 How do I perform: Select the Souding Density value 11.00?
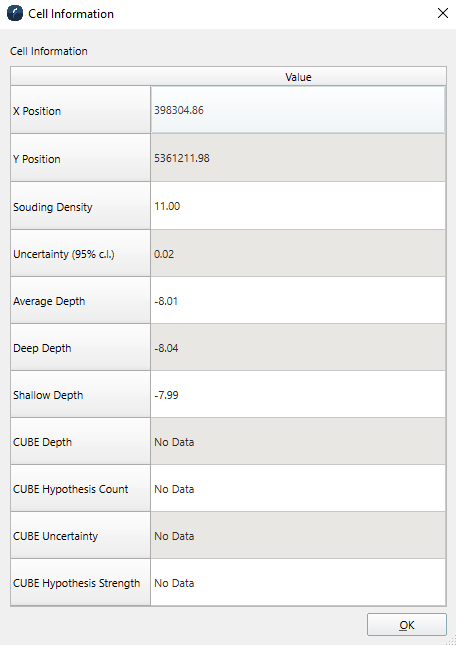click(298, 206)
